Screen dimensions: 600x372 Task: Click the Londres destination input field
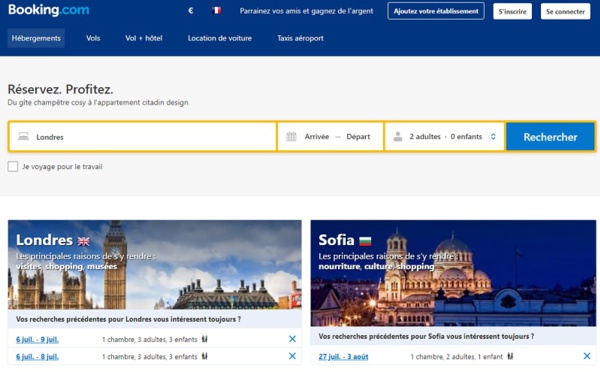click(x=142, y=137)
